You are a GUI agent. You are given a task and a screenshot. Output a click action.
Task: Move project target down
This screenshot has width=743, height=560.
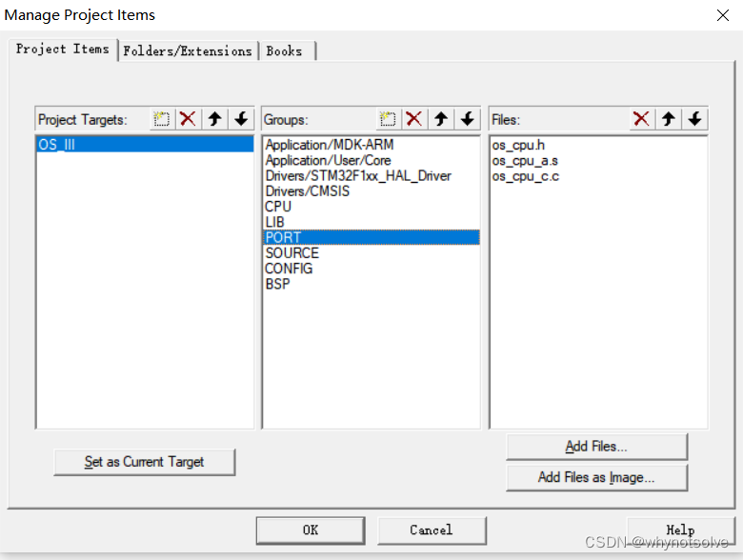tap(241, 118)
